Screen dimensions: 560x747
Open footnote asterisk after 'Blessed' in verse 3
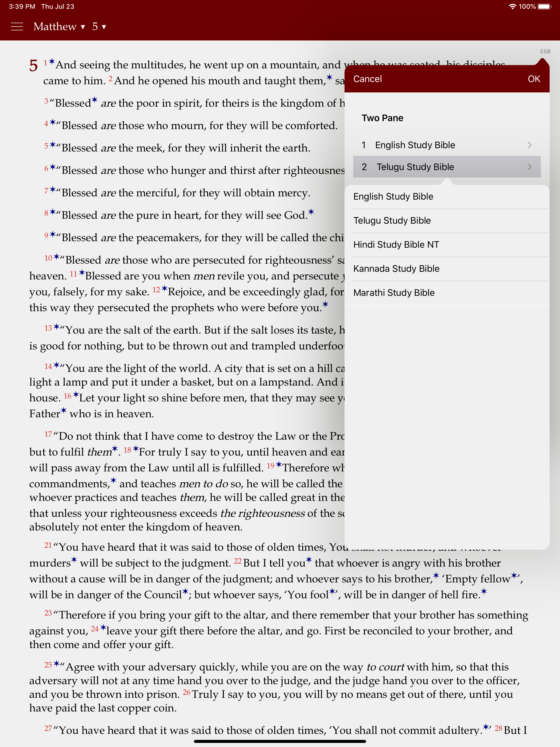95,100
